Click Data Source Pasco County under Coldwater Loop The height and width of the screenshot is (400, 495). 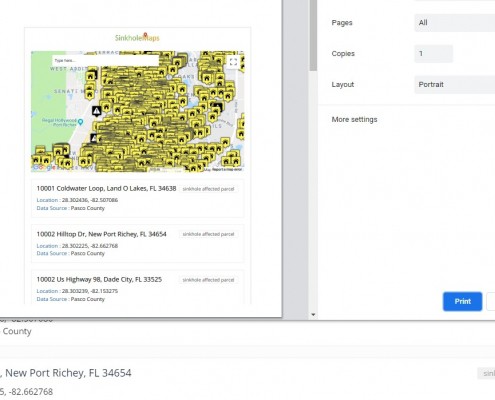click(x=71, y=208)
